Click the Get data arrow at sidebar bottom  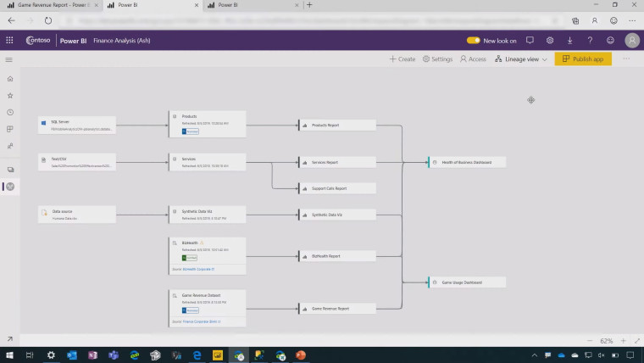(10, 339)
